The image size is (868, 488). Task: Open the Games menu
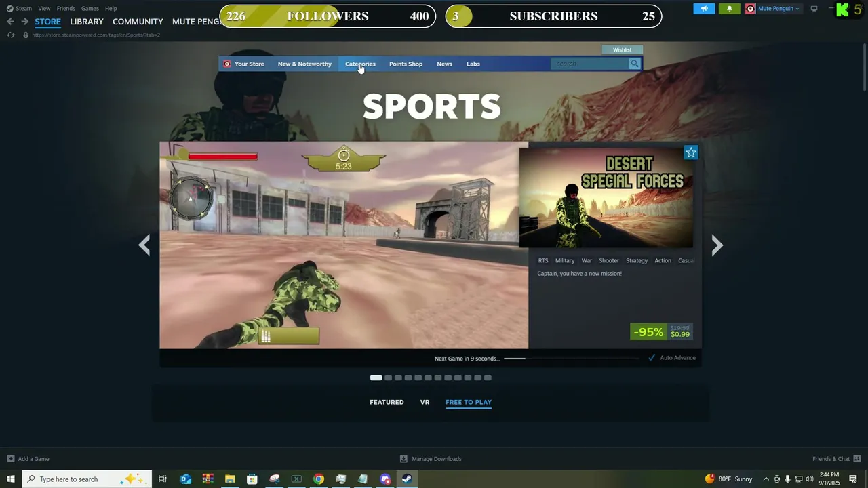click(90, 9)
